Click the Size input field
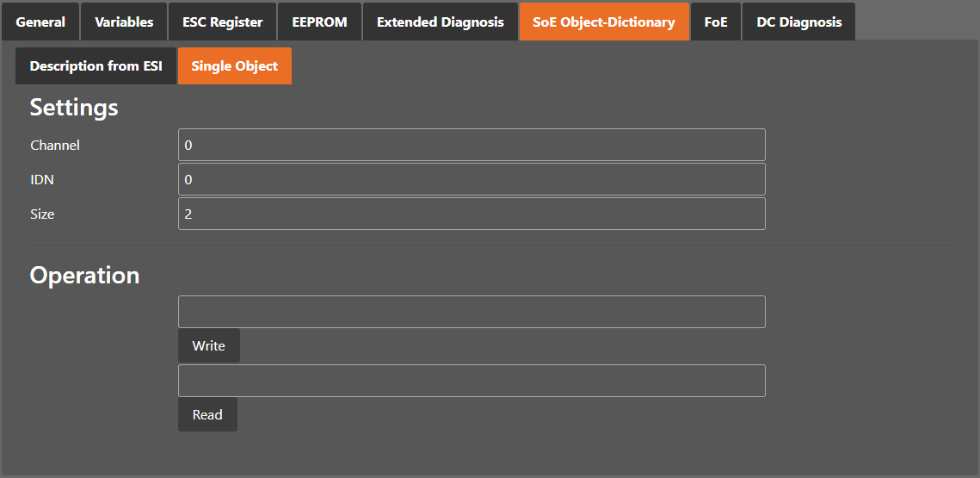980x478 pixels. pyautogui.click(x=472, y=214)
